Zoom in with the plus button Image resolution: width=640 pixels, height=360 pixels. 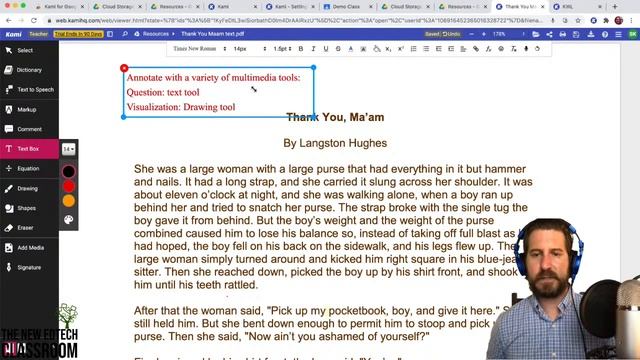tap(484, 34)
